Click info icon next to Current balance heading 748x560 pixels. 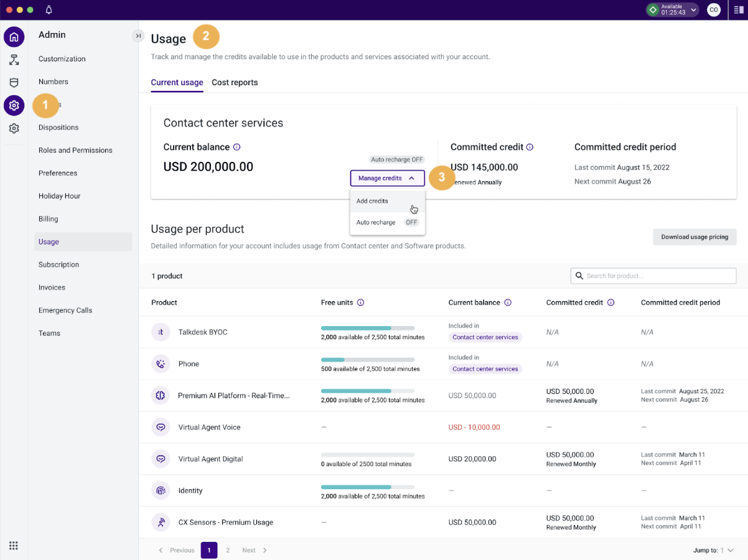point(236,147)
